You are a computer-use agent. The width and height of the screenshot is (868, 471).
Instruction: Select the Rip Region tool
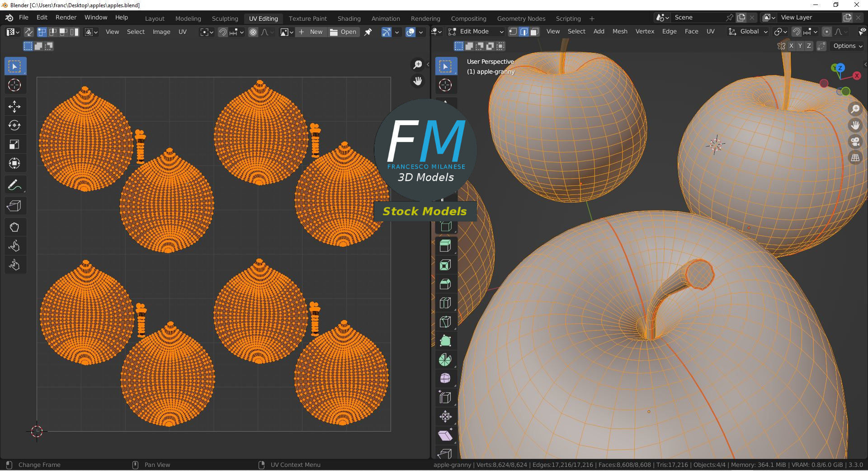click(x=15, y=206)
